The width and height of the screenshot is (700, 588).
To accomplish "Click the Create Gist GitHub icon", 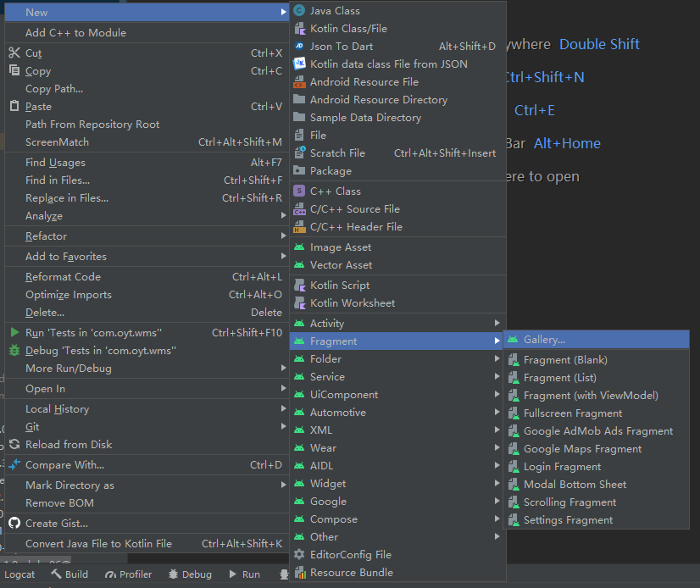I will pos(14,523).
